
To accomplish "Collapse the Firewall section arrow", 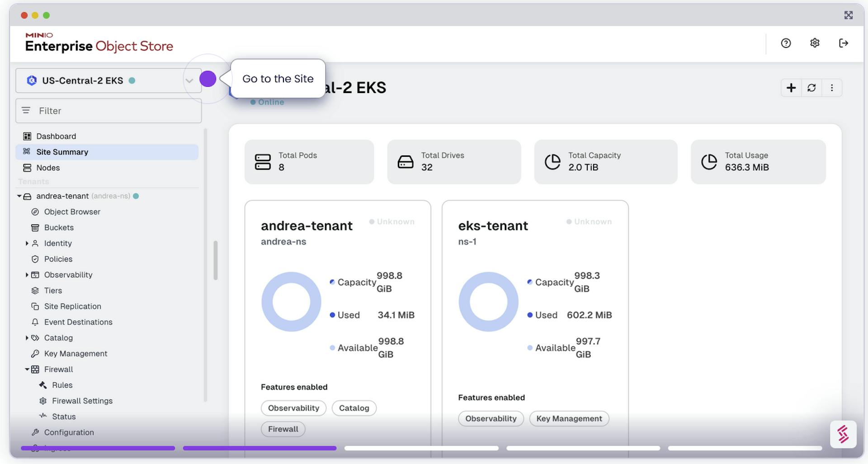I will (x=27, y=370).
